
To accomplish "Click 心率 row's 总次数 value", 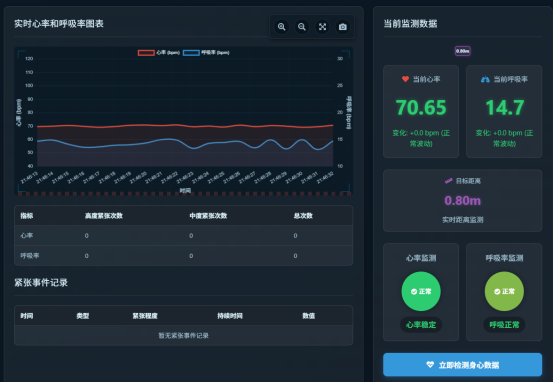I will tap(295, 236).
